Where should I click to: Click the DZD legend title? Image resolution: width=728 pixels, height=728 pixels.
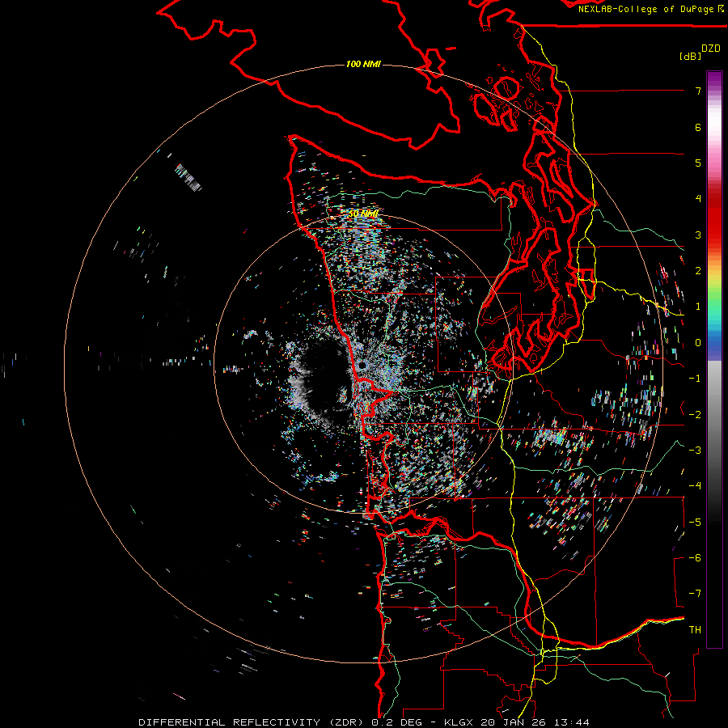[711, 49]
